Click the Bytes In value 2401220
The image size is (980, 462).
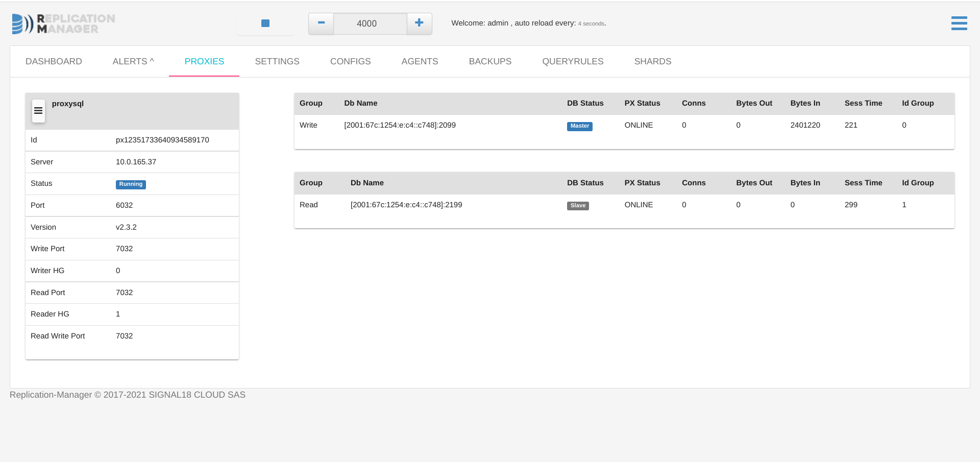click(x=805, y=125)
